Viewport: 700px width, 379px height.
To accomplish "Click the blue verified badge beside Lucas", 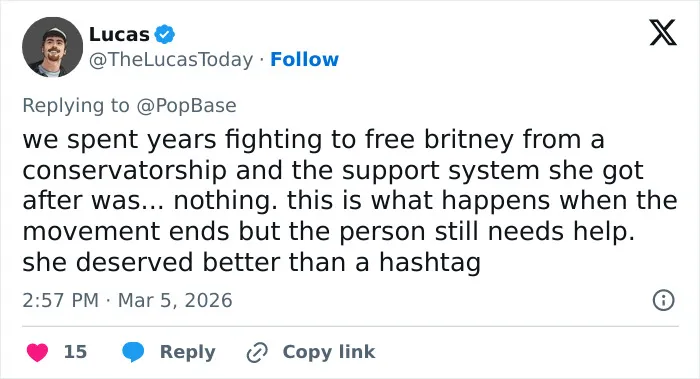I will point(165,34).
